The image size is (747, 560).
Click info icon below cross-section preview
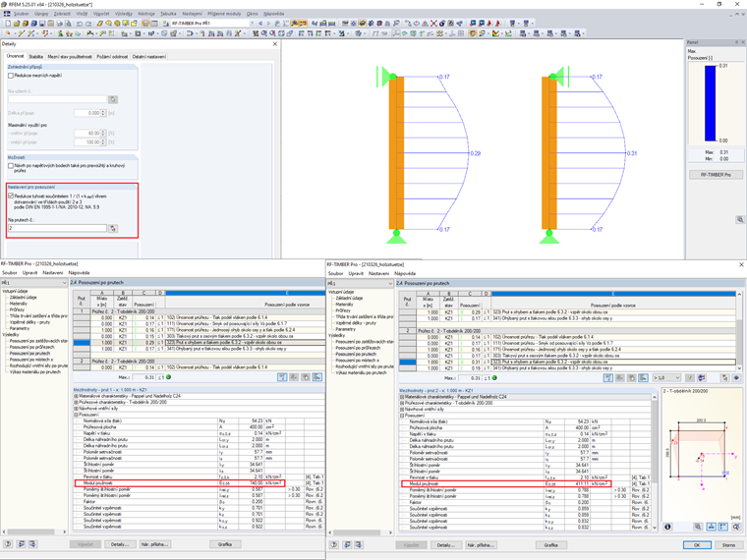pos(667,527)
